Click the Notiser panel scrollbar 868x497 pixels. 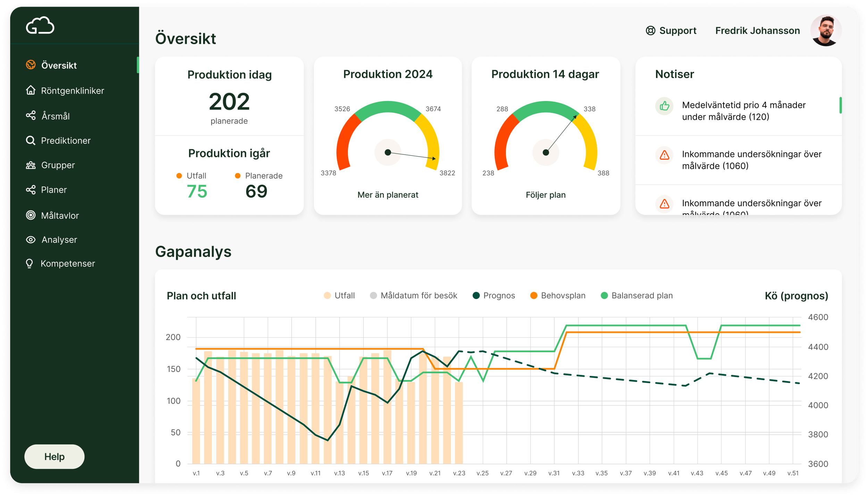(x=840, y=105)
